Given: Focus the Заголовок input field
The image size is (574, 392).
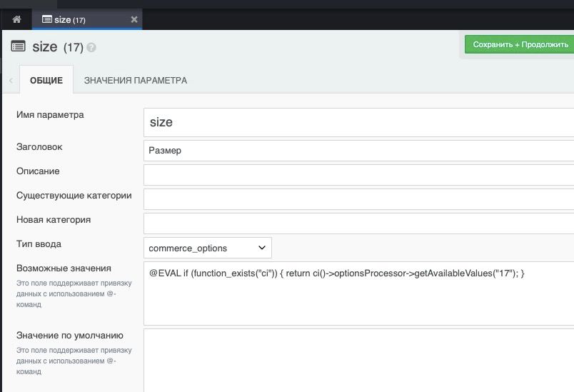Looking at the screenshot, I should (x=358, y=151).
